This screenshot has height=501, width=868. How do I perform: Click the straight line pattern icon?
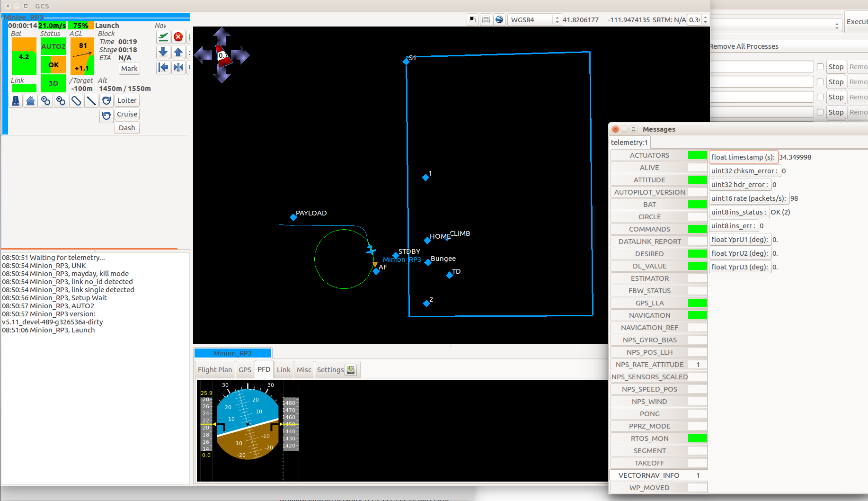pos(91,101)
